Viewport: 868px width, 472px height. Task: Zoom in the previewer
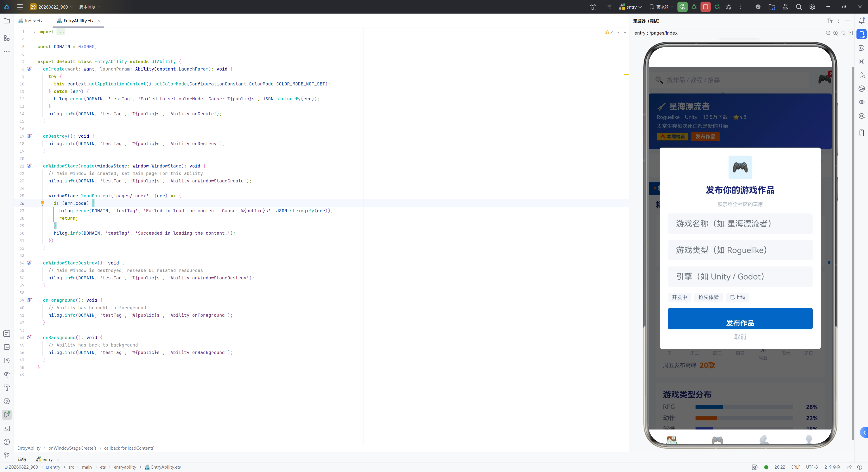[835, 33]
